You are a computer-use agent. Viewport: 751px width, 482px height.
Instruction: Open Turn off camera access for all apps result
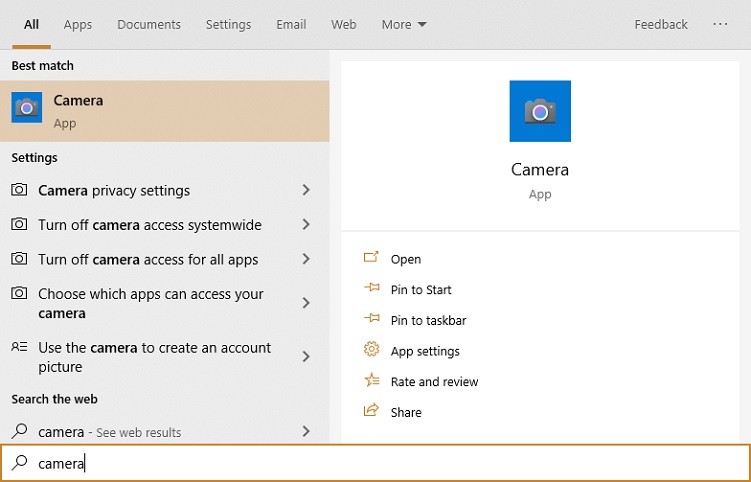point(164,259)
